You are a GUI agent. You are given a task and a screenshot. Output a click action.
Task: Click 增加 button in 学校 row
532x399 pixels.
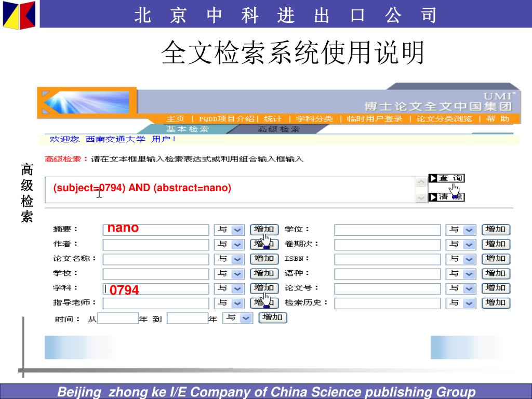click(264, 273)
